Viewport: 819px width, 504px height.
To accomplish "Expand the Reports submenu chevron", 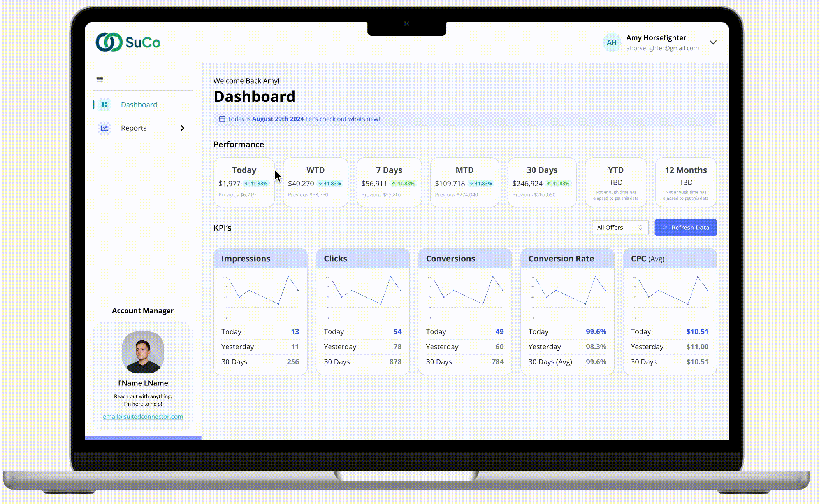I will pos(183,128).
